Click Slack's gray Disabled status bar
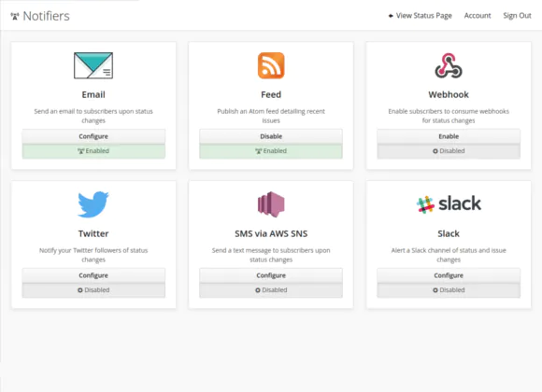 (449, 290)
